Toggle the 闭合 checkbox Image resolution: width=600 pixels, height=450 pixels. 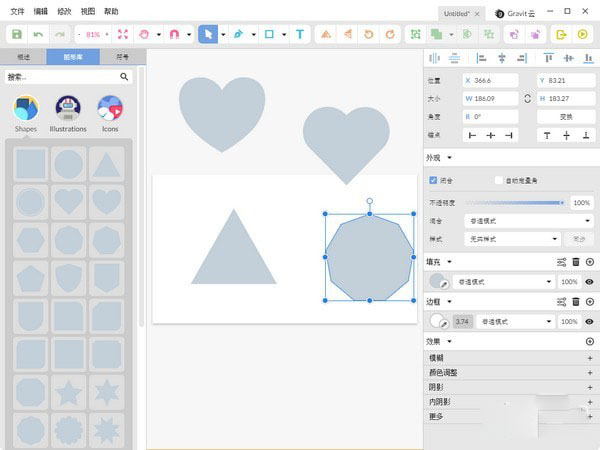pyautogui.click(x=433, y=180)
